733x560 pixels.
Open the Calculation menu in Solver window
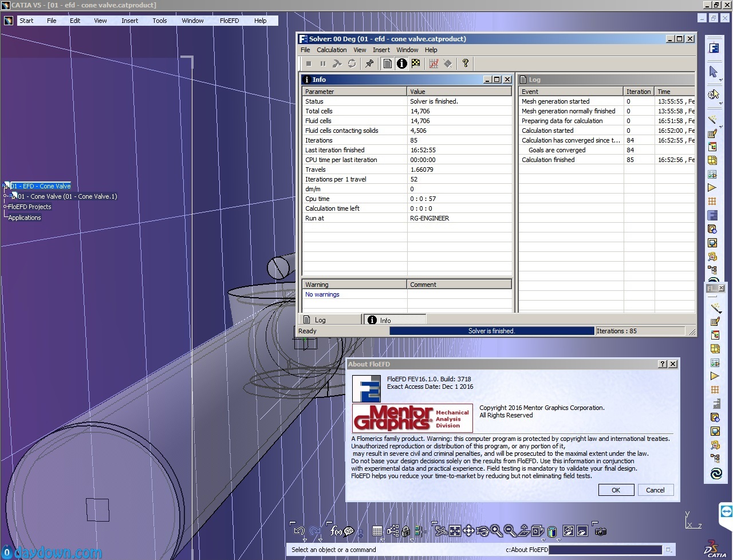click(332, 50)
